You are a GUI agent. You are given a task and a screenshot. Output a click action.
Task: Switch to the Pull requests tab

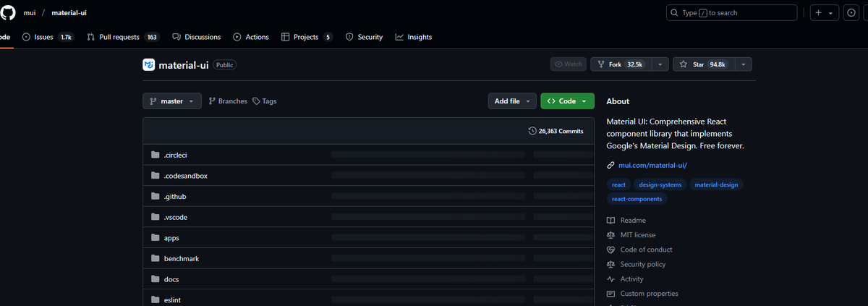(x=123, y=37)
